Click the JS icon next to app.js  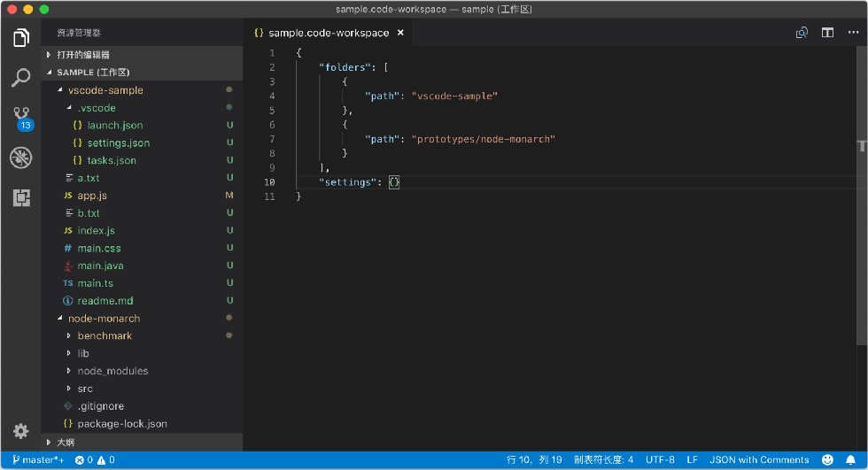tap(68, 196)
